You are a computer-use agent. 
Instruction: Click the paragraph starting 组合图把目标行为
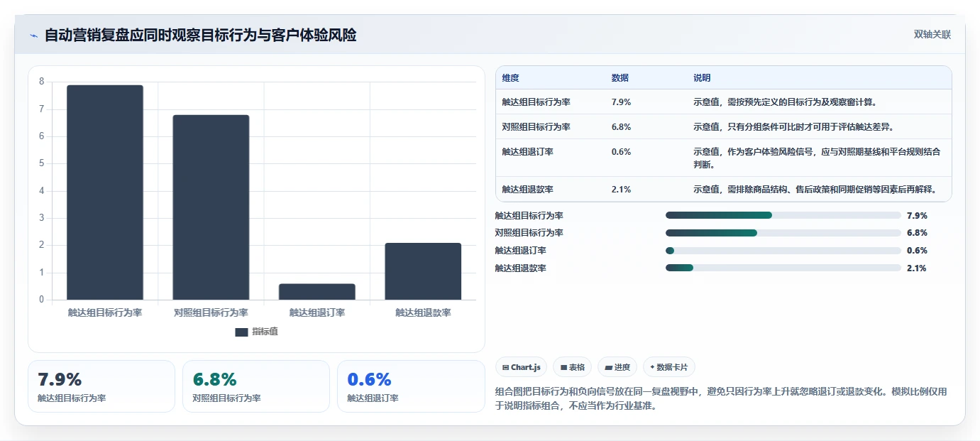[x=721, y=400]
